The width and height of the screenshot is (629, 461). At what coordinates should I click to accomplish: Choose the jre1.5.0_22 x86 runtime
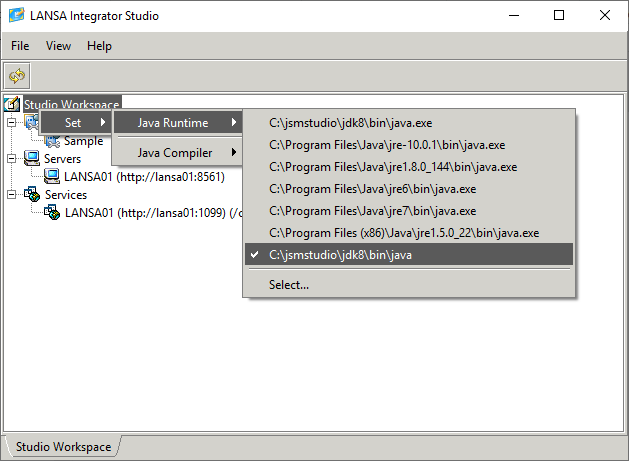click(x=409, y=233)
